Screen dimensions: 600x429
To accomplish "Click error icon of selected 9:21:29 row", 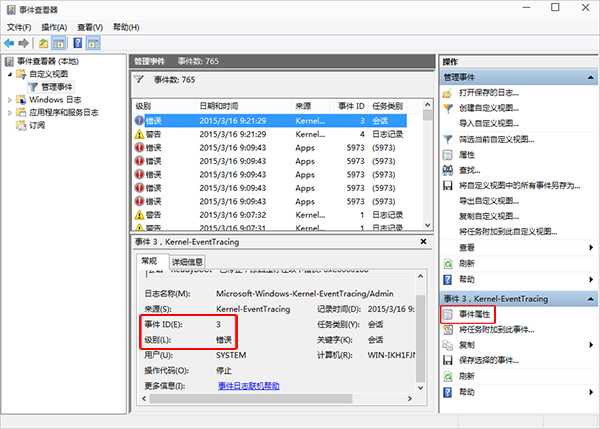I will click(139, 121).
